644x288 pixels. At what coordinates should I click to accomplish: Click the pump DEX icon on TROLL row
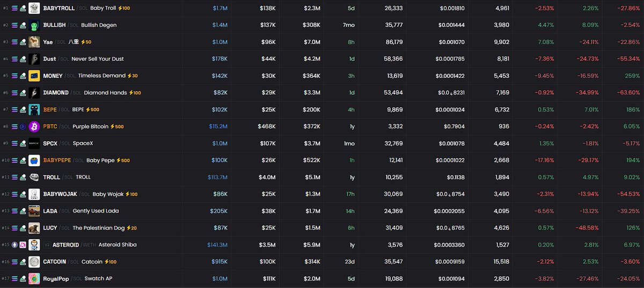click(23, 177)
